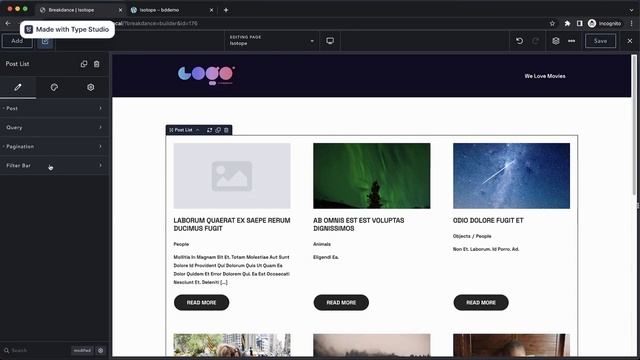Save the page
Screen dimensions: 640x360
pos(600,41)
